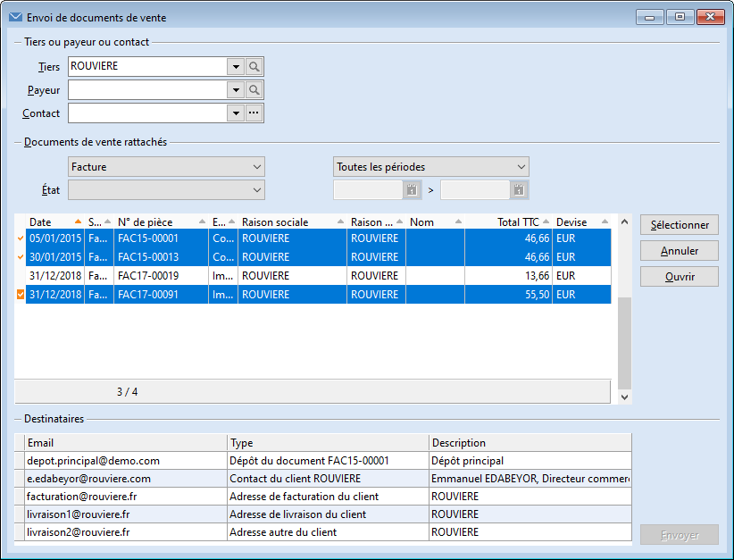Toggle checkmark for invoice FAC15-00013

(x=21, y=257)
